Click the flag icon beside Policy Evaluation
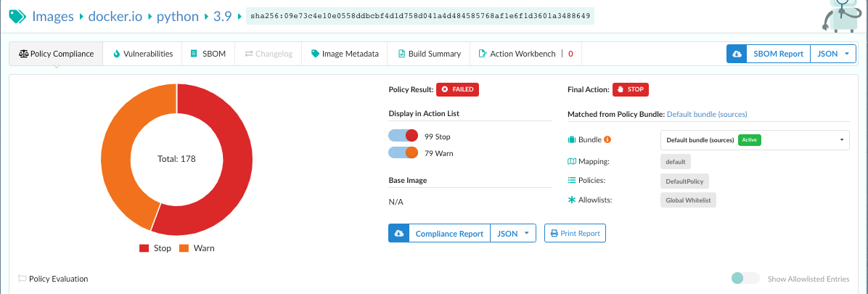Image resolution: width=868 pixels, height=294 pixels. [22, 279]
